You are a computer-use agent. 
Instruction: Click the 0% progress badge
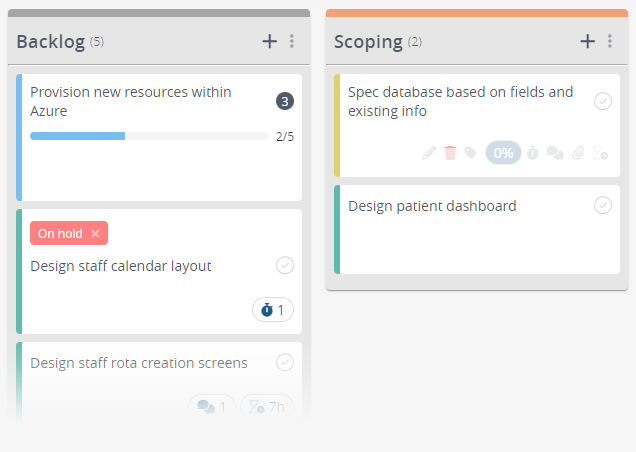pyautogui.click(x=503, y=153)
